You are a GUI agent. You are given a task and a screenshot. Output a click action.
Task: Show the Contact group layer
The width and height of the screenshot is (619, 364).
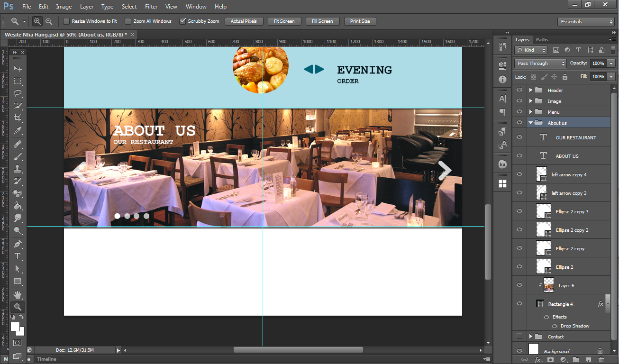[519, 337]
